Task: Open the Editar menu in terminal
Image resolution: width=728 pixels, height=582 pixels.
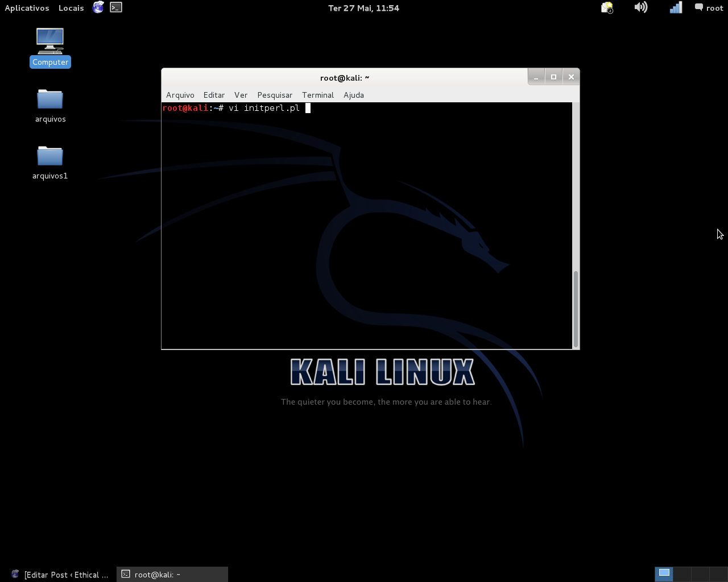Action: click(214, 95)
